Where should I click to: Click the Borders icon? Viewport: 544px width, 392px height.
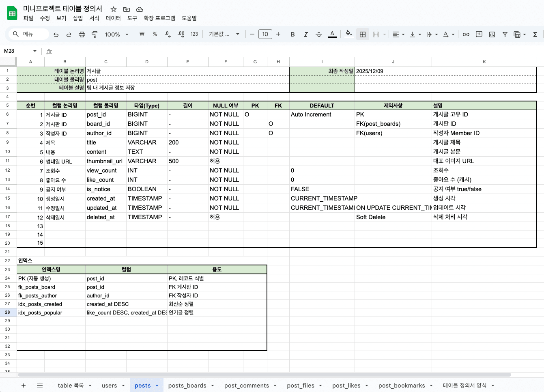363,34
